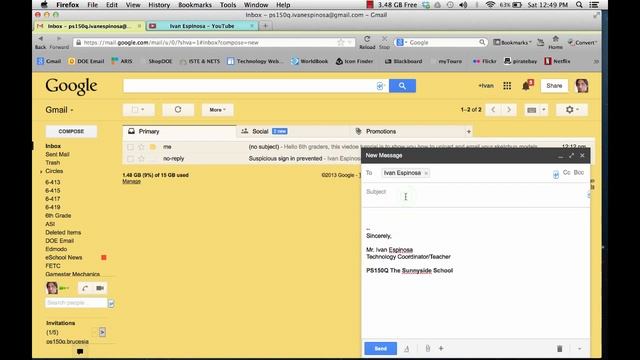
Task: Open the Bookmarks toolbar dropdown
Action: point(512,42)
